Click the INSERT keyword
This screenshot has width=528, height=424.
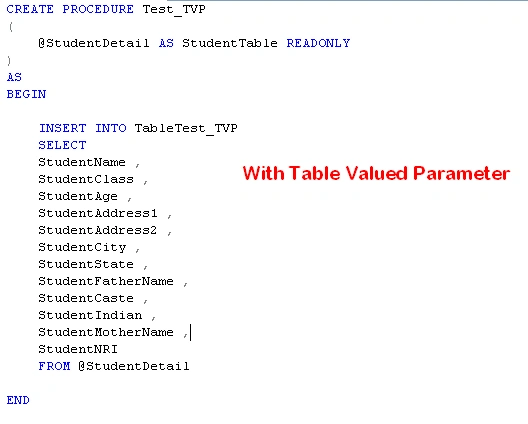pos(63,128)
